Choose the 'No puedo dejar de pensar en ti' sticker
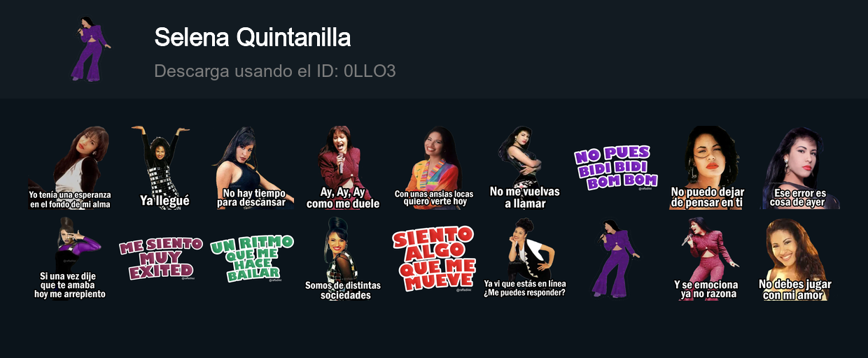Viewport: 868px width, 358px height. click(707, 168)
